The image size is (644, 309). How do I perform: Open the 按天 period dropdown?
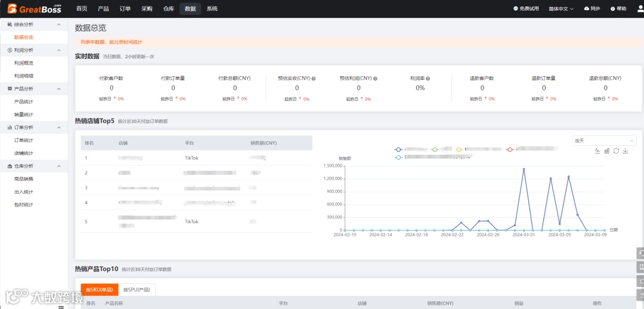(x=604, y=141)
